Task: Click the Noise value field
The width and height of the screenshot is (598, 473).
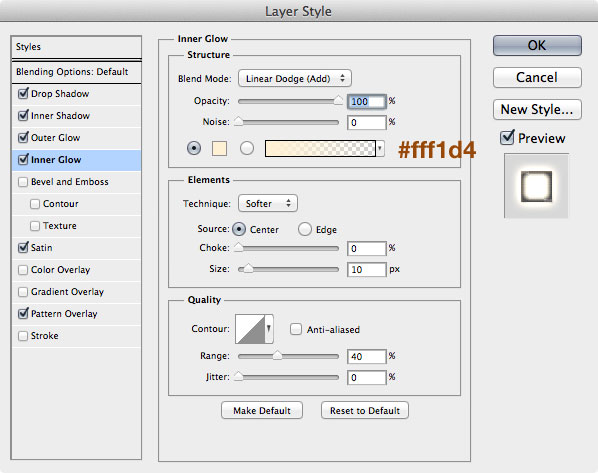Action: coord(367,122)
